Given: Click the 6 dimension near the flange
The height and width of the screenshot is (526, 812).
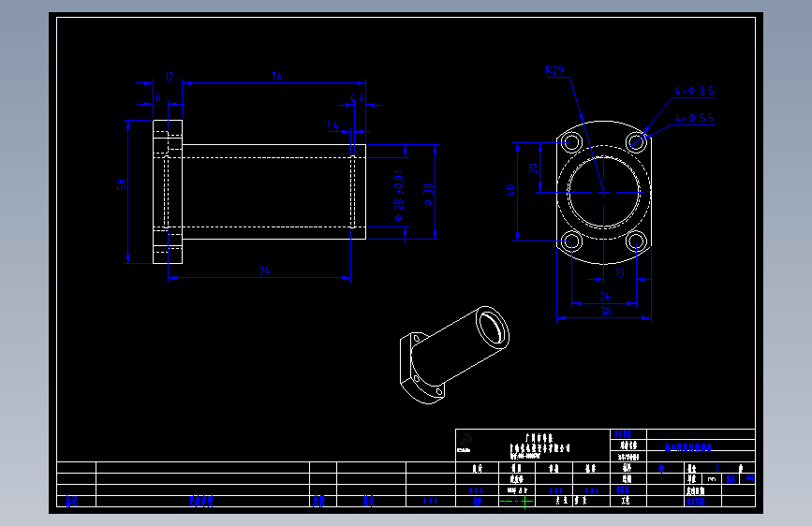Looking at the screenshot, I should point(158,98).
